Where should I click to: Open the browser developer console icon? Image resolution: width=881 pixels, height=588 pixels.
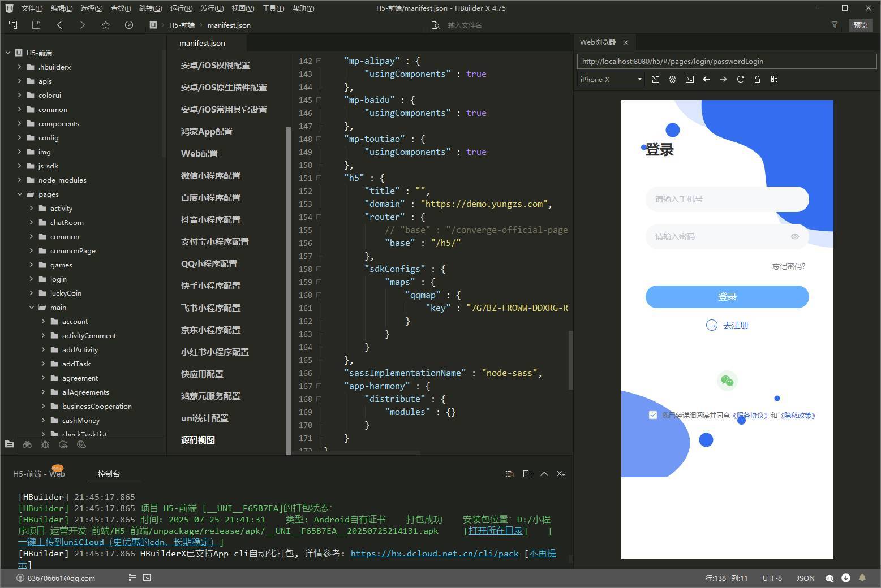tap(689, 79)
